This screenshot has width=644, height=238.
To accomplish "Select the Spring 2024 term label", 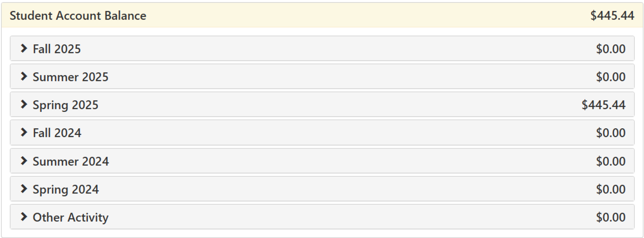I will click(66, 190).
